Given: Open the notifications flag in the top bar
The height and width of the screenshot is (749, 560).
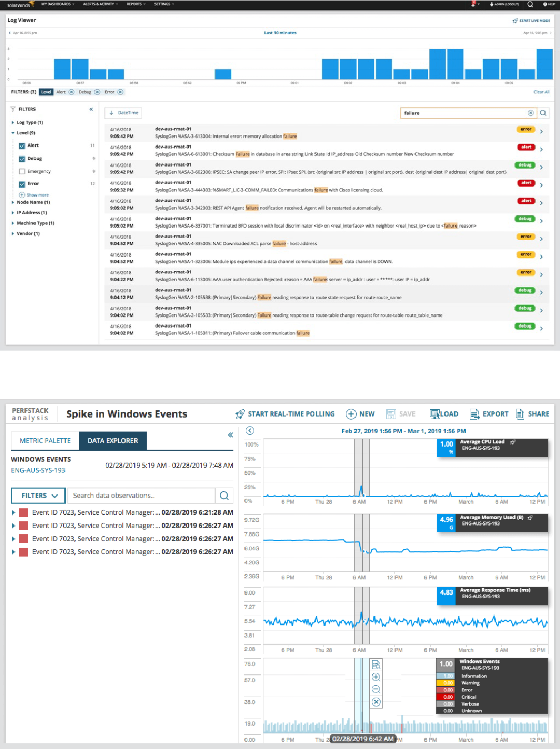Looking at the screenshot, I should coord(473,4).
